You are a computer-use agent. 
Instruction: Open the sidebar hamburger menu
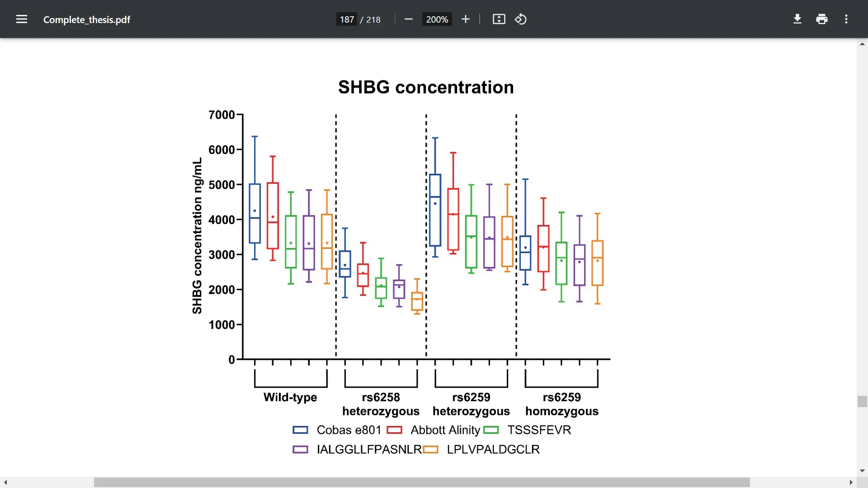click(22, 19)
